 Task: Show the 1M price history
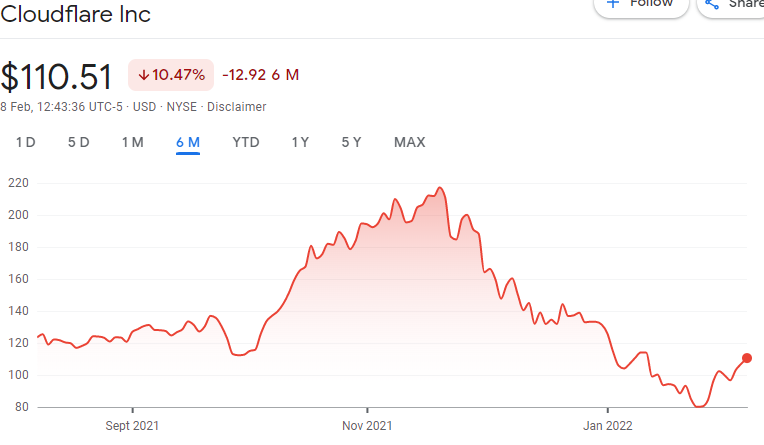click(133, 142)
